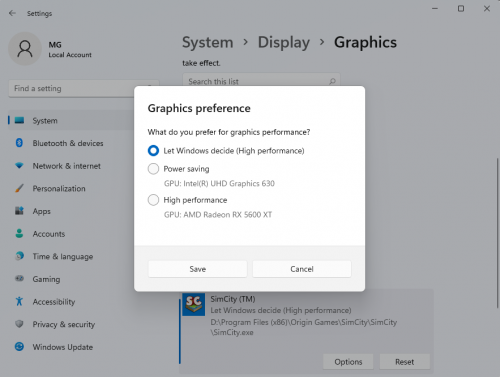Viewport: 500px width, 377px height.
Task: Click the Time & language globe icon
Action: (x=19, y=256)
